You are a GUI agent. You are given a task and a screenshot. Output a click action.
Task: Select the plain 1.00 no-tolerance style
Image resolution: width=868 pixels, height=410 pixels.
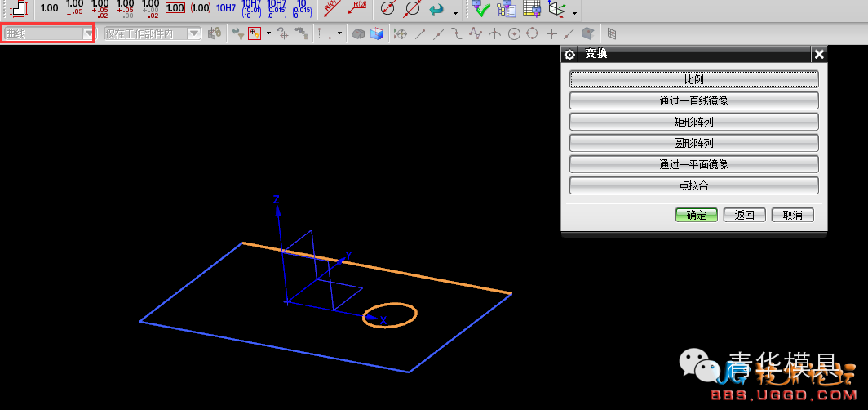[x=50, y=7]
